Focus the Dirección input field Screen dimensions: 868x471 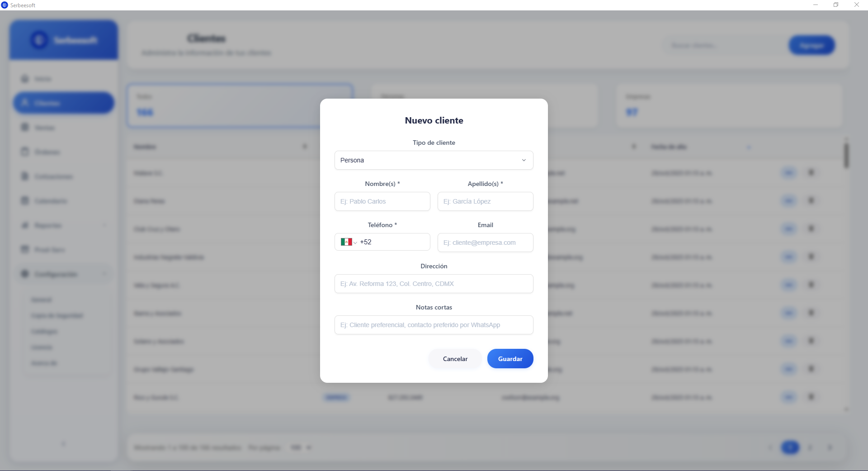[x=434, y=284]
